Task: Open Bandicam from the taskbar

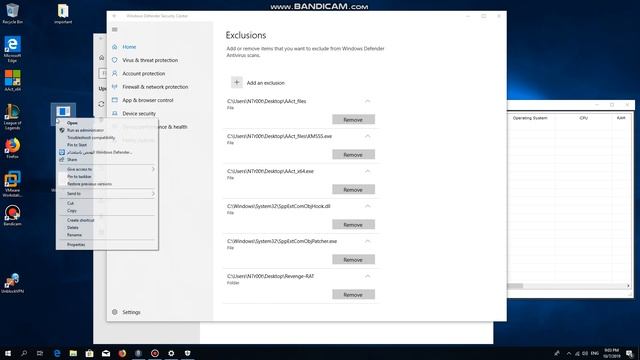Action: [x=155, y=353]
